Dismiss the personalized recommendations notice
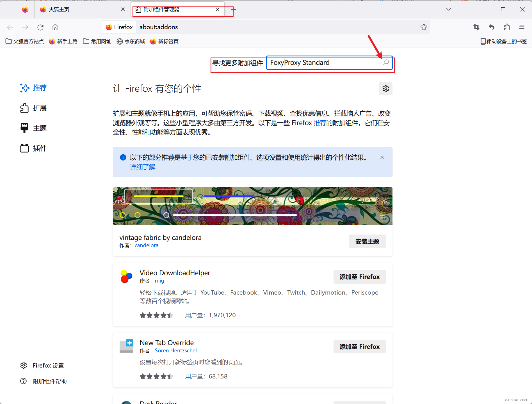 (x=382, y=157)
